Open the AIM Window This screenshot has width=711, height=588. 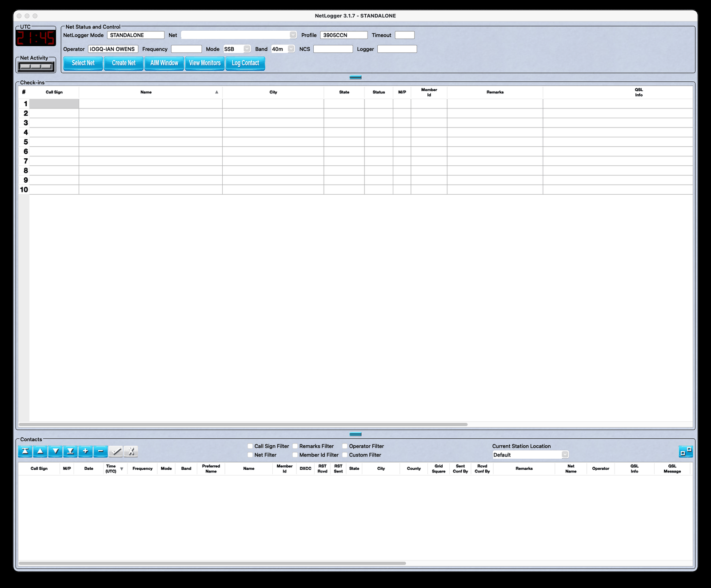coord(164,63)
